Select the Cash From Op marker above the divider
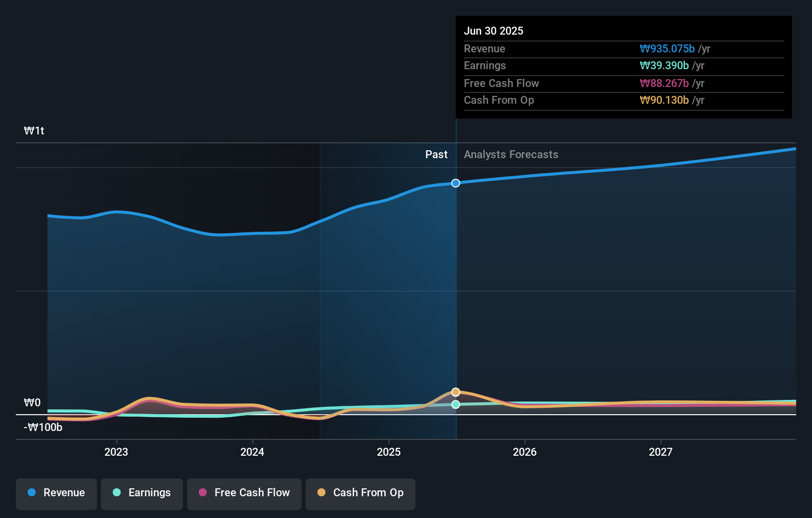812x518 pixels. tap(455, 391)
